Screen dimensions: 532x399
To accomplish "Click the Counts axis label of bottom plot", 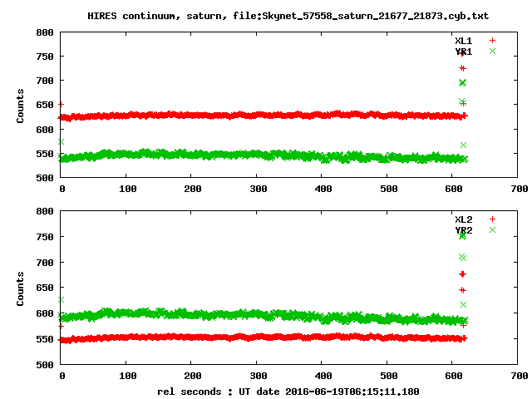I will (x=20, y=288).
